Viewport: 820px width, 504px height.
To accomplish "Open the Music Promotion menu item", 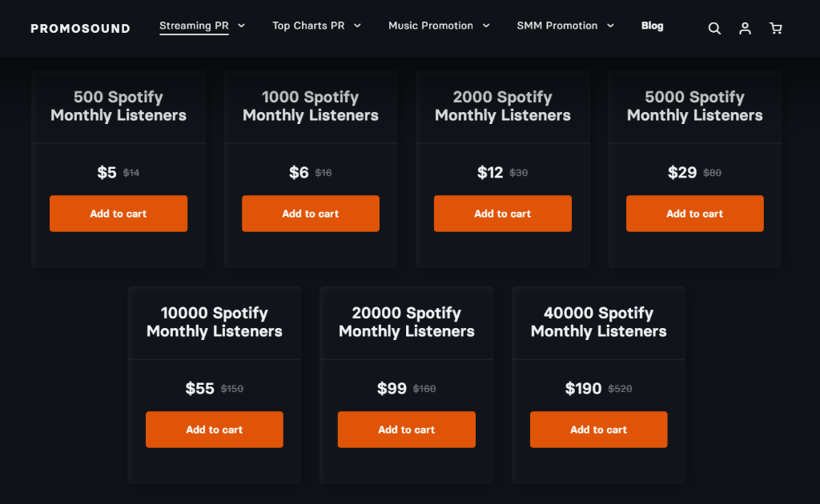I will 431,26.
